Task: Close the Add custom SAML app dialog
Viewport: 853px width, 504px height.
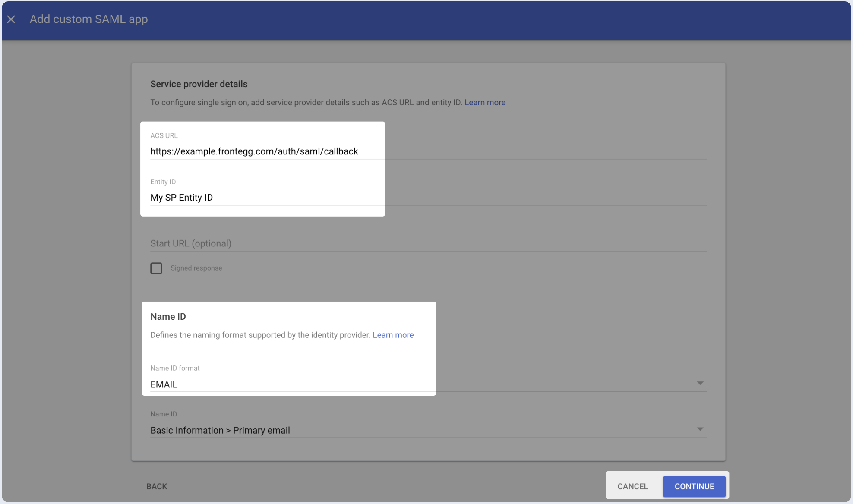Action: coord(11,19)
